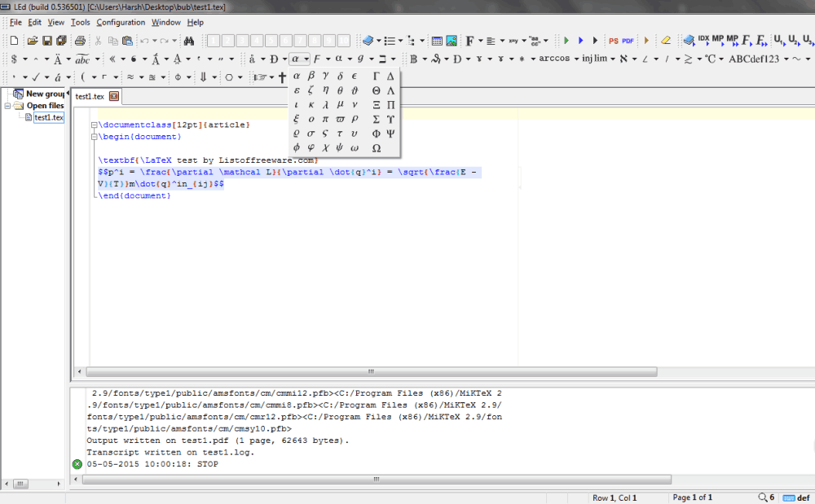The image size is (815, 504).
Task: Run compile with blue arrow
Action: [x=580, y=41]
